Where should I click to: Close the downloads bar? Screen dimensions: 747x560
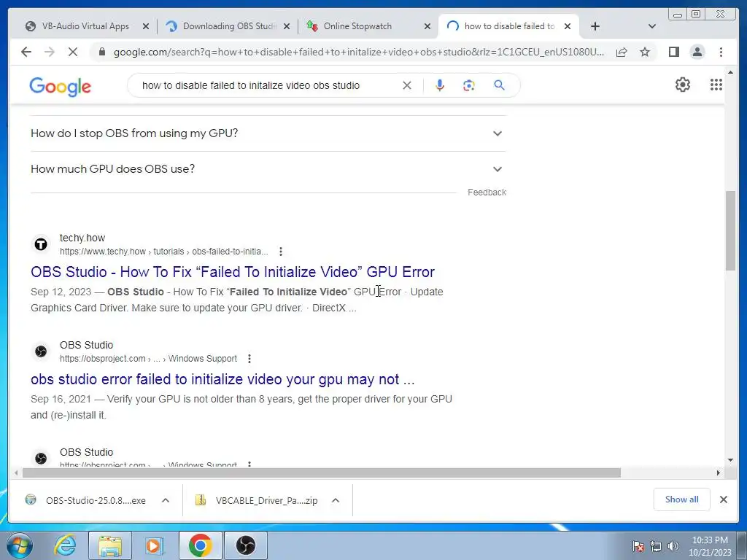tap(724, 499)
